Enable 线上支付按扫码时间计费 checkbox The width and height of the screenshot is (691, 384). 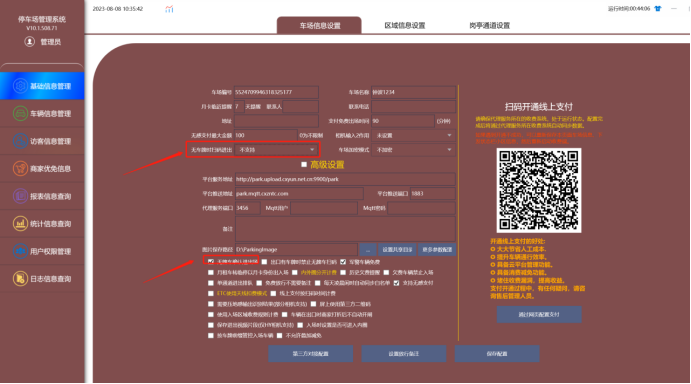coord(273,293)
